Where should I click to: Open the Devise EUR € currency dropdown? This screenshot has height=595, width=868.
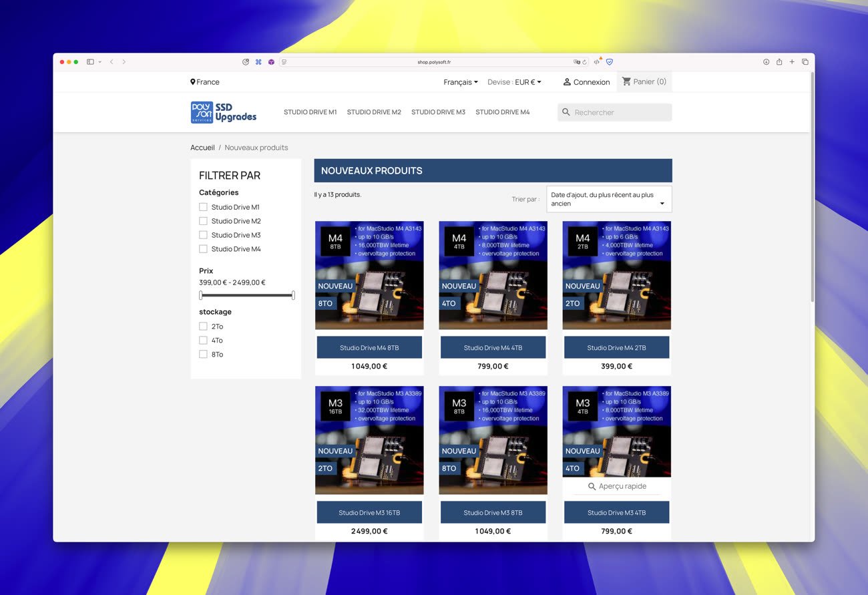point(528,82)
